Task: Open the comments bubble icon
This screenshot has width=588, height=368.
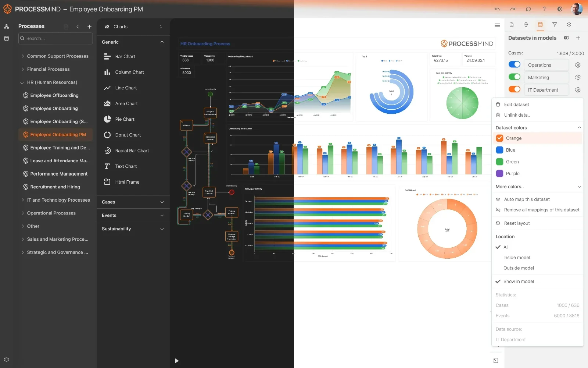Action: pyautogui.click(x=528, y=9)
